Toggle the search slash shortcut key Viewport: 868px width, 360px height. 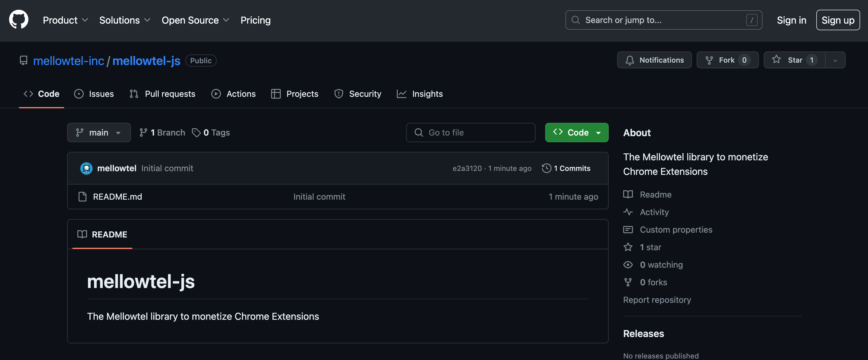tap(752, 20)
